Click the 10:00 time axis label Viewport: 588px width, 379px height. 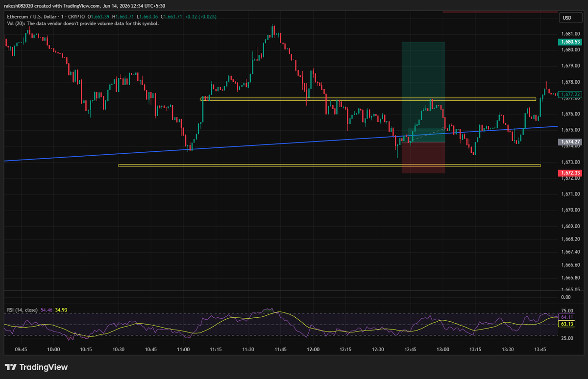click(x=53, y=350)
